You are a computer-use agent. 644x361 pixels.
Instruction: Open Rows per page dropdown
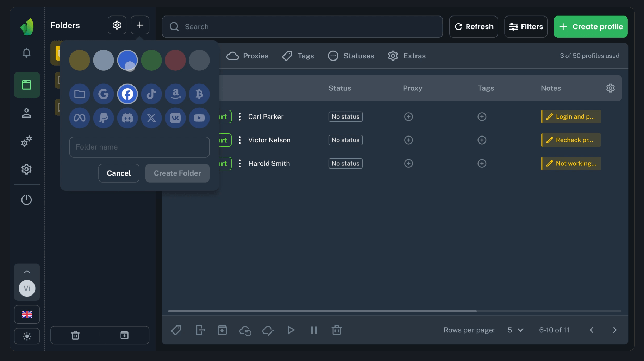point(515,330)
